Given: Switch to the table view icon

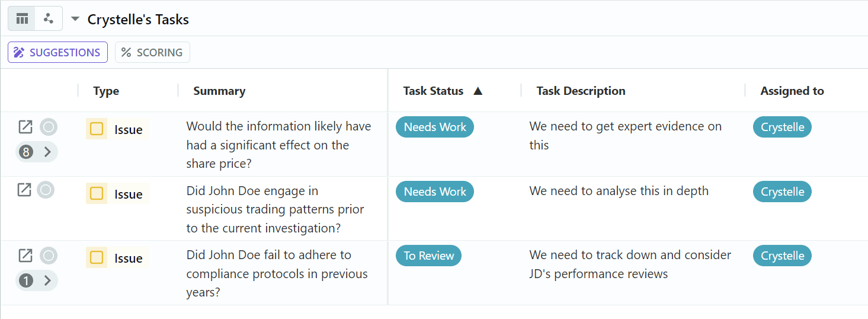Looking at the screenshot, I should coord(22,19).
